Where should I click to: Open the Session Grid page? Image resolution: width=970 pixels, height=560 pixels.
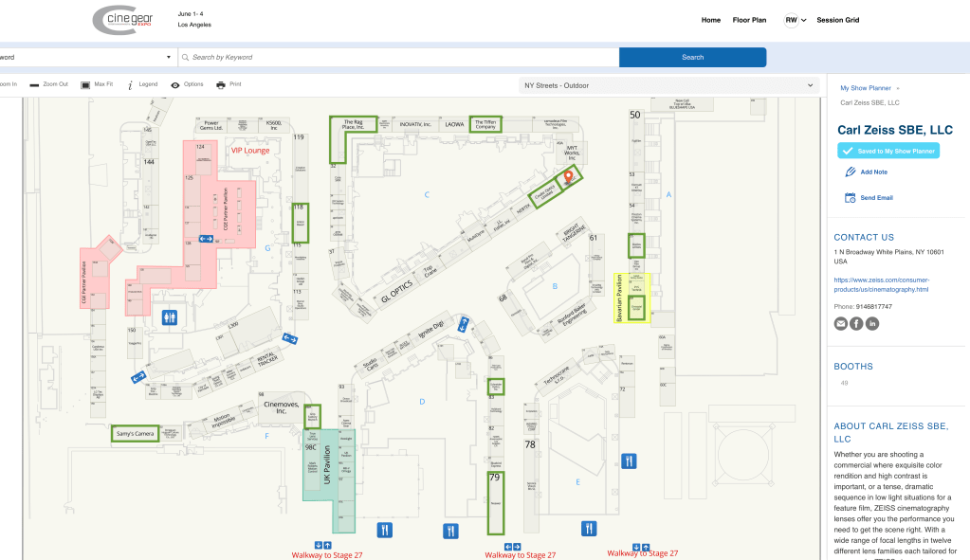coord(837,20)
